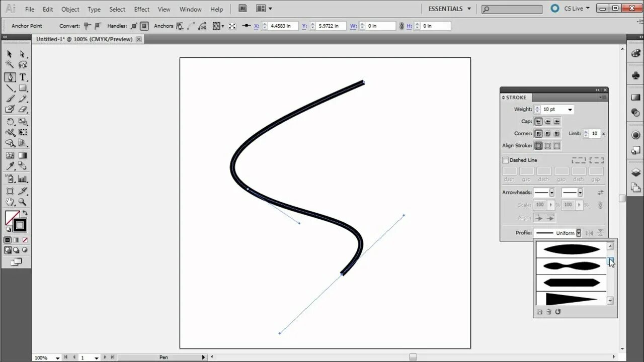Open the Symbols panel club icon

[x=636, y=75]
